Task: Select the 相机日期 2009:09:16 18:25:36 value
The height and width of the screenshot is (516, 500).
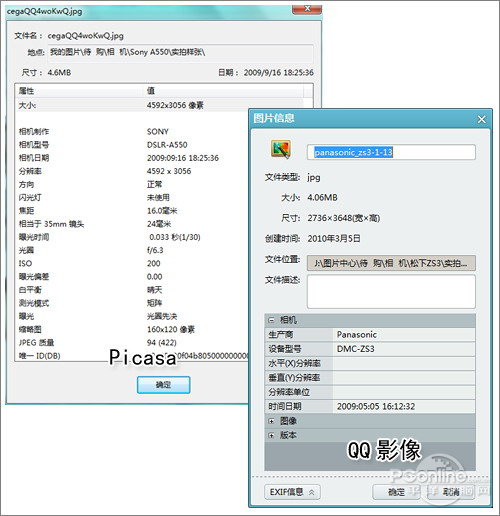Action: pos(183,158)
